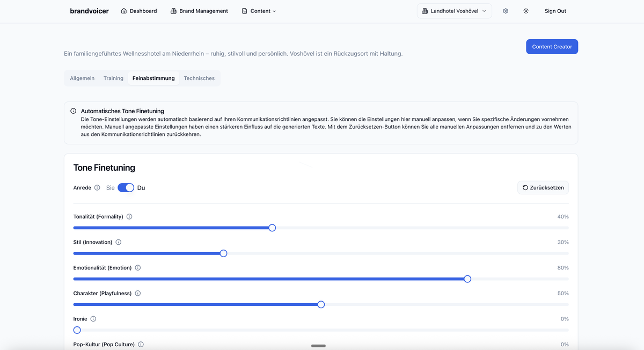Open the settings gear icon
The width and height of the screenshot is (644, 350).
coord(505,11)
